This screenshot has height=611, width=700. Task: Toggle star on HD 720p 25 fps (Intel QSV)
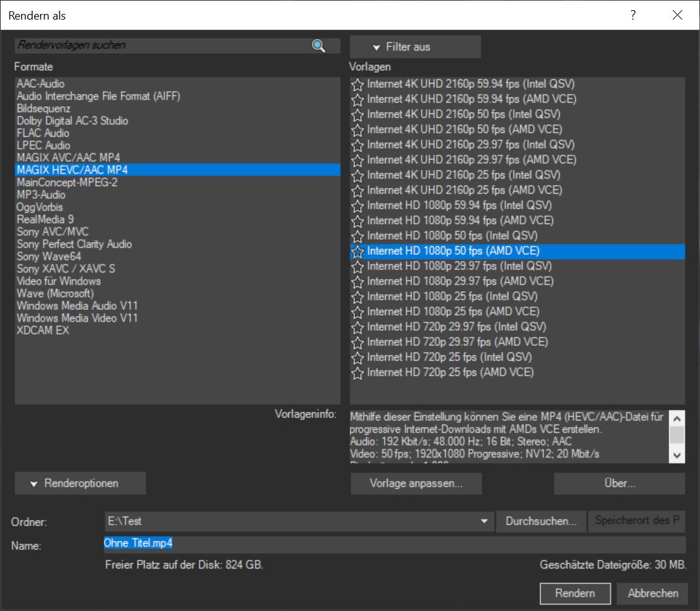click(x=357, y=357)
